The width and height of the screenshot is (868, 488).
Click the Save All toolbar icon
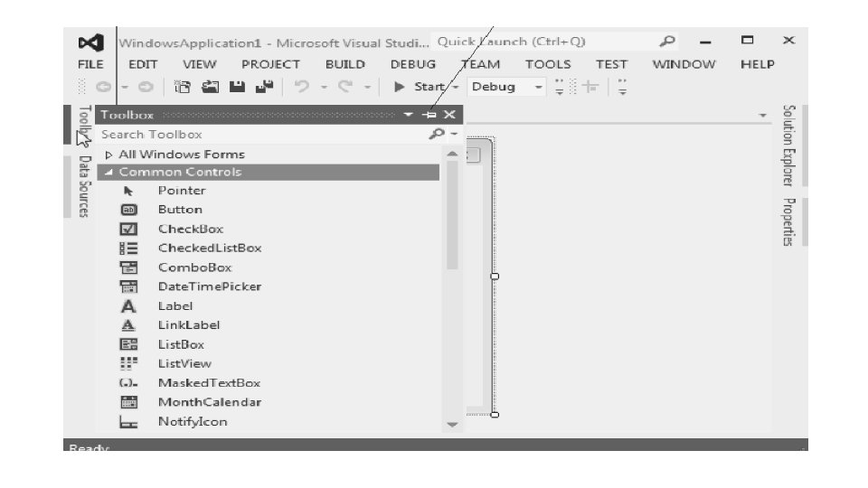point(265,87)
